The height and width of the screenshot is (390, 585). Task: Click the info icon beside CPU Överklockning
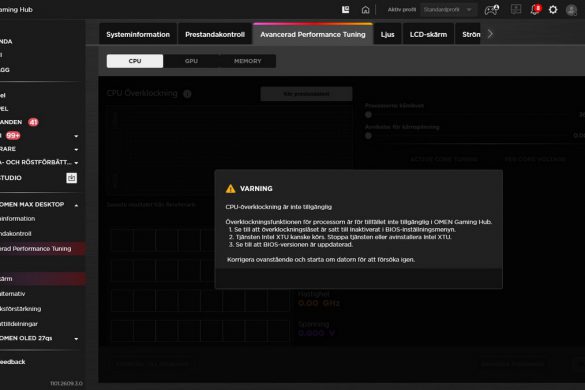tap(187, 94)
